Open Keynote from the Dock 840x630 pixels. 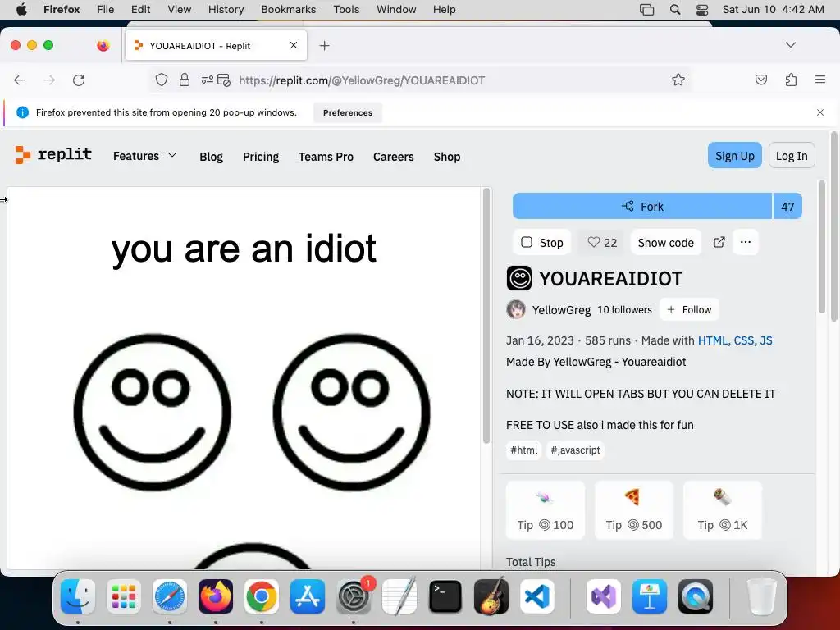(650, 597)
